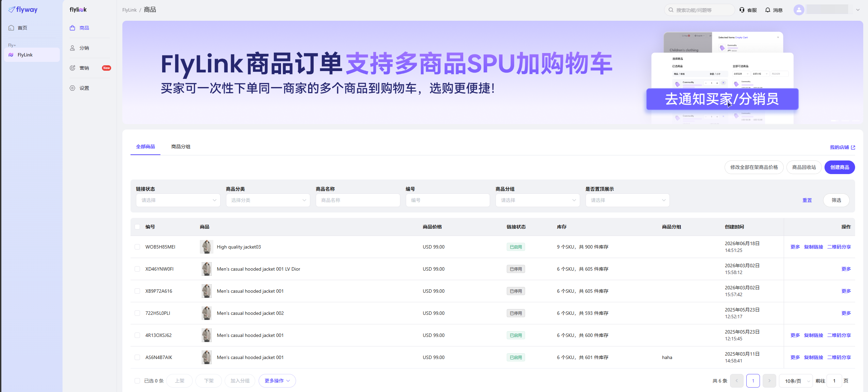Open the 是否置顶展示 dropdown

628,200
